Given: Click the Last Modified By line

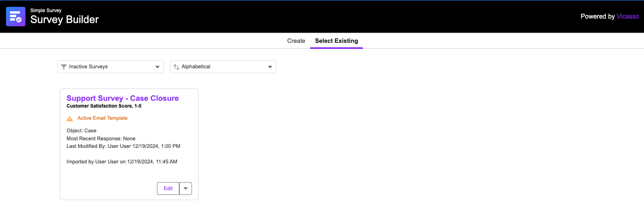Looking at the screenshot, I should pyautogui.click(x=124, y=146).
